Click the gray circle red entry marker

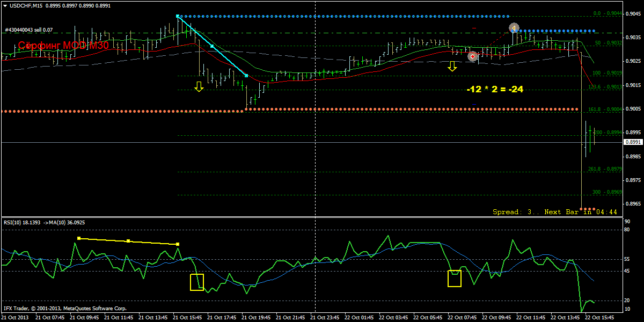click(472, 56)
